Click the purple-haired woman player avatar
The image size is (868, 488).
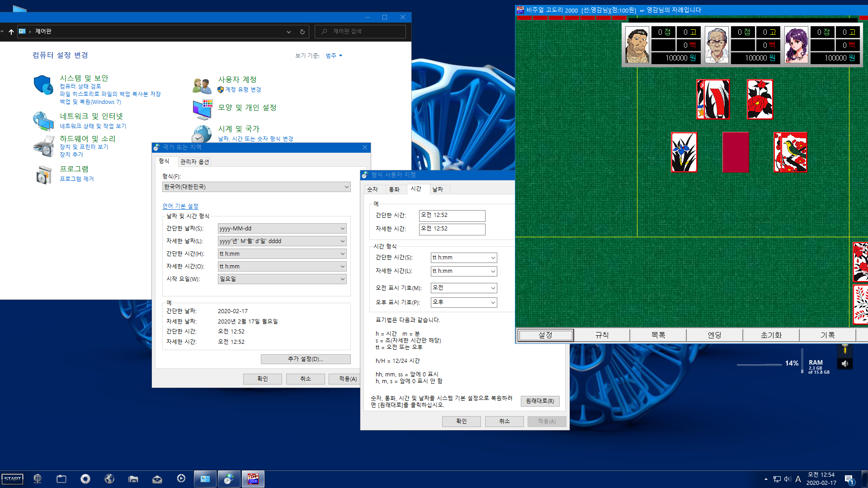(796, 45)
